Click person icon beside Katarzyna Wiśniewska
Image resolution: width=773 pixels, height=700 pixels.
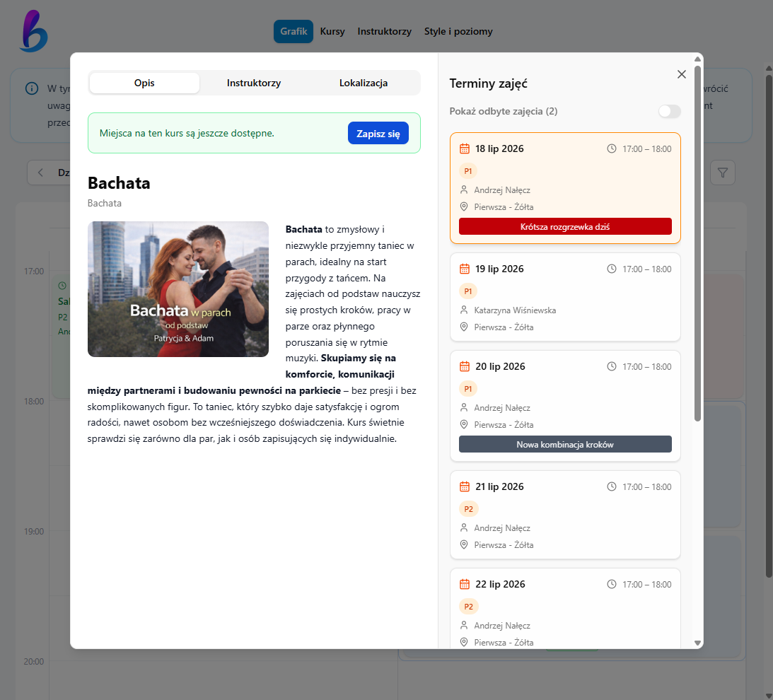point(464,310)
